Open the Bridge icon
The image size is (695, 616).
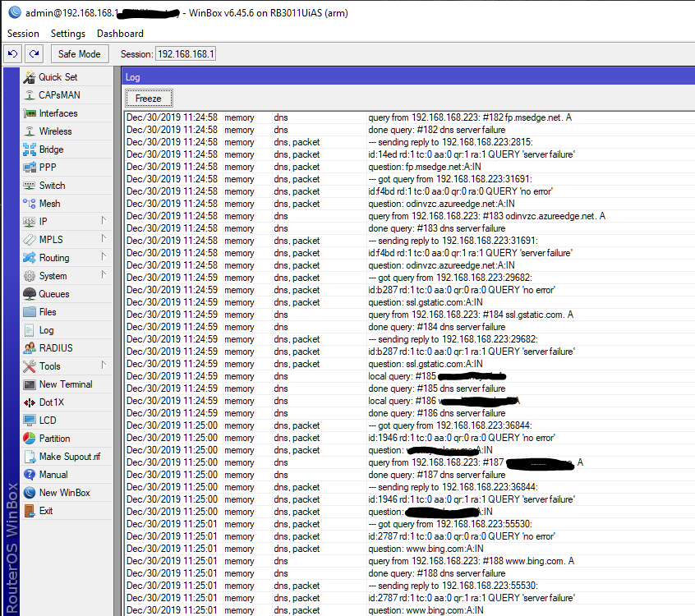coord(30,149)
